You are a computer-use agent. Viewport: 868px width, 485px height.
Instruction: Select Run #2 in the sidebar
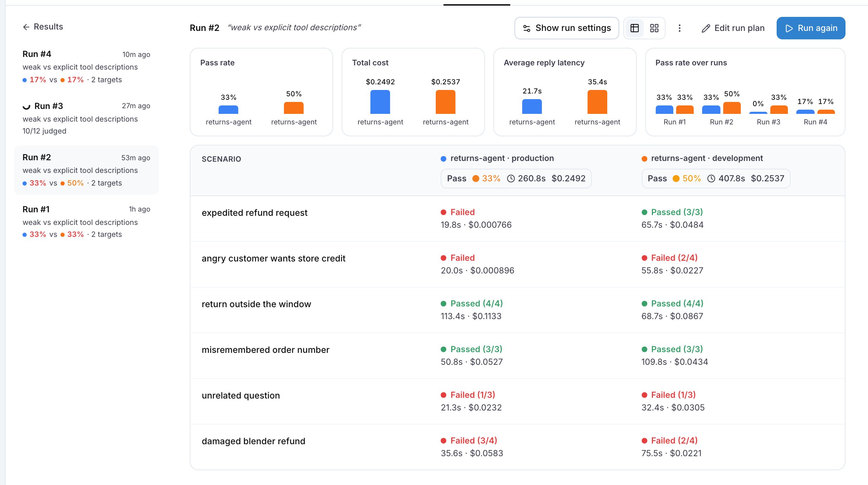tap(86, 170)
